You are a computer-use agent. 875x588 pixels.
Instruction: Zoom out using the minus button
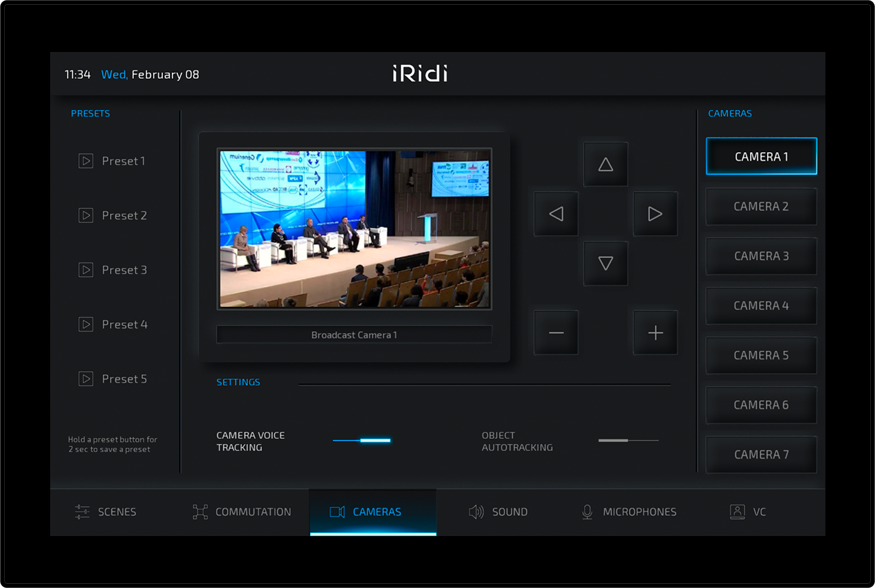pos(556,333)
